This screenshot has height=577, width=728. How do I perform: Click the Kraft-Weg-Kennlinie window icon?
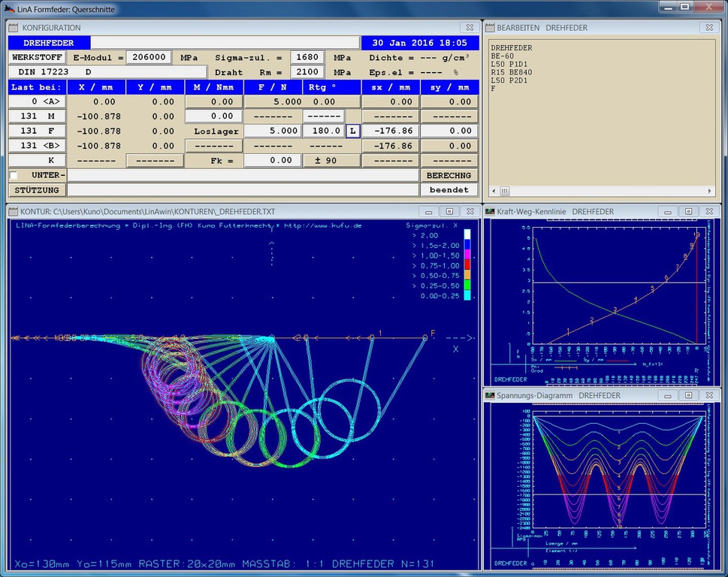pyautogui.click(x=489, y=212)
